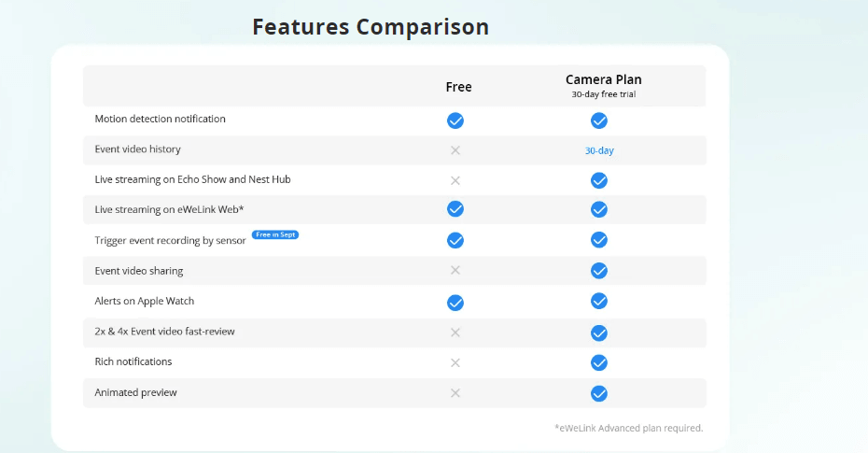
Task: Click Free checkmark for Alerts on Apple Watch
Action: [x=455, y=303]
